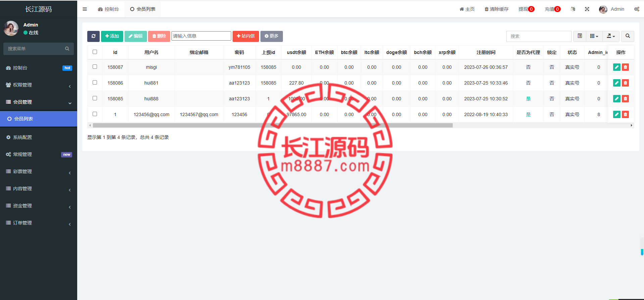Toggle agent status 是 for 123456@qq.com
644x300 pixels.
click(x=528, y=114)
